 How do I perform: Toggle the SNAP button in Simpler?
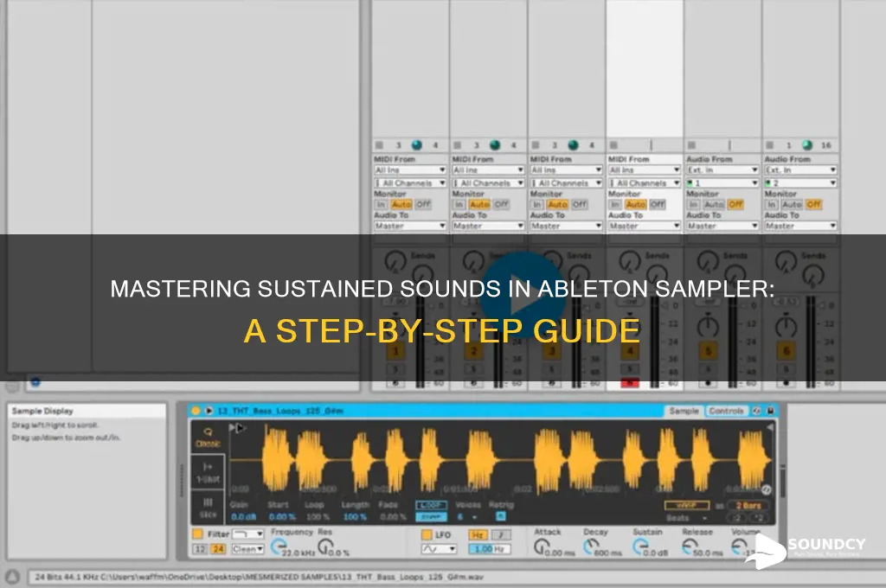pos(431,516)
